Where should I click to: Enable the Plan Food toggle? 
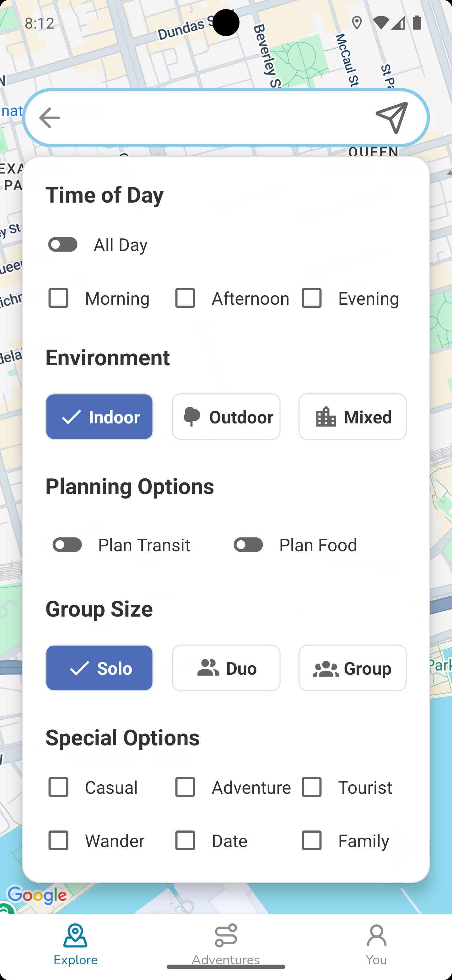click(248, 545)
